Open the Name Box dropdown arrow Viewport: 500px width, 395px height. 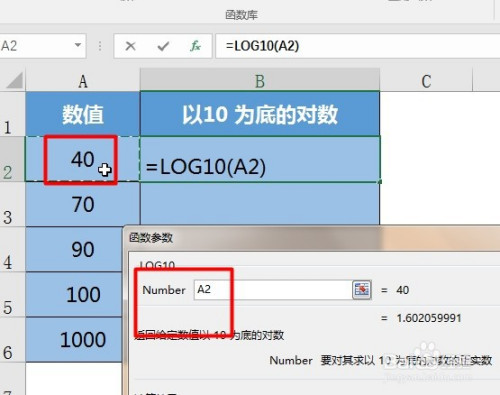pyautogui.click(x=78, y=45)
